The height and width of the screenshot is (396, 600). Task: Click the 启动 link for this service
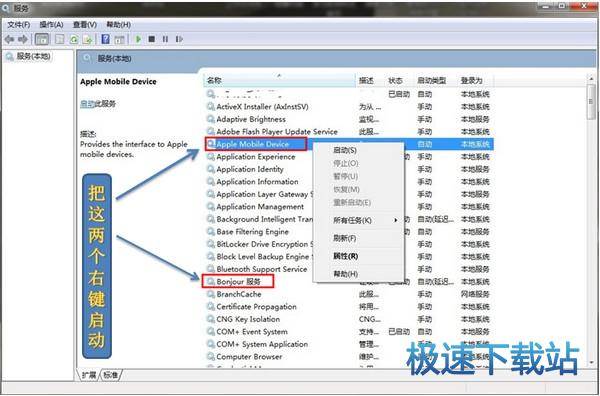pos(87,104)
